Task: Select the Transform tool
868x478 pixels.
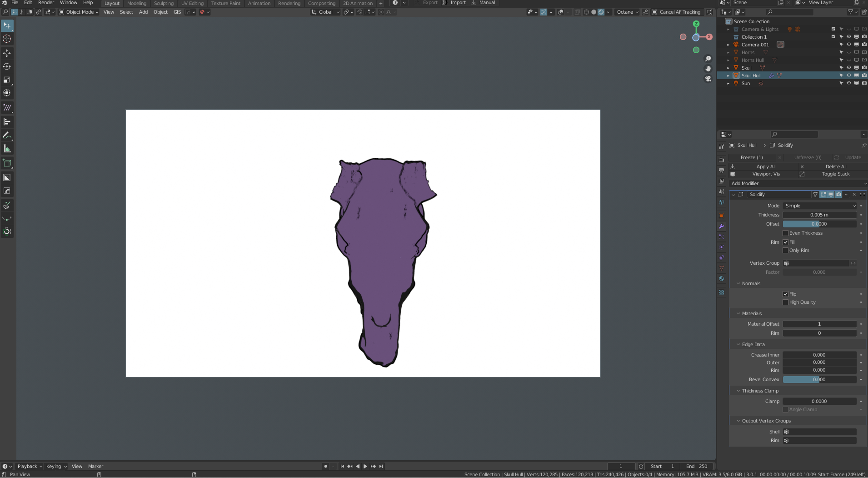Action: pyautogui.click(x=7, y=93)
